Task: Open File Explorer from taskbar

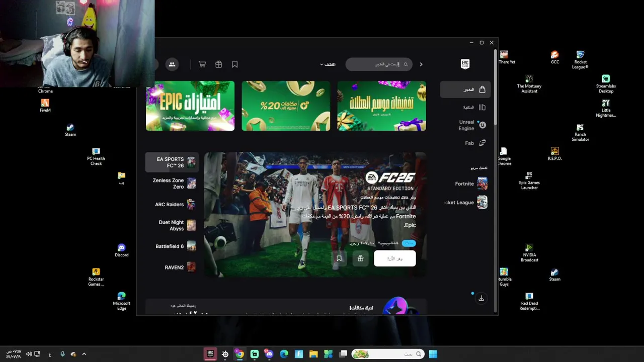Action: click(313, 354)
